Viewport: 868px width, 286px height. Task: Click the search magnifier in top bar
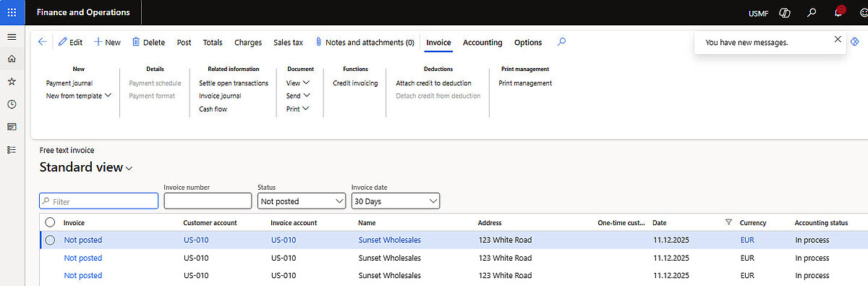[812, 13]
